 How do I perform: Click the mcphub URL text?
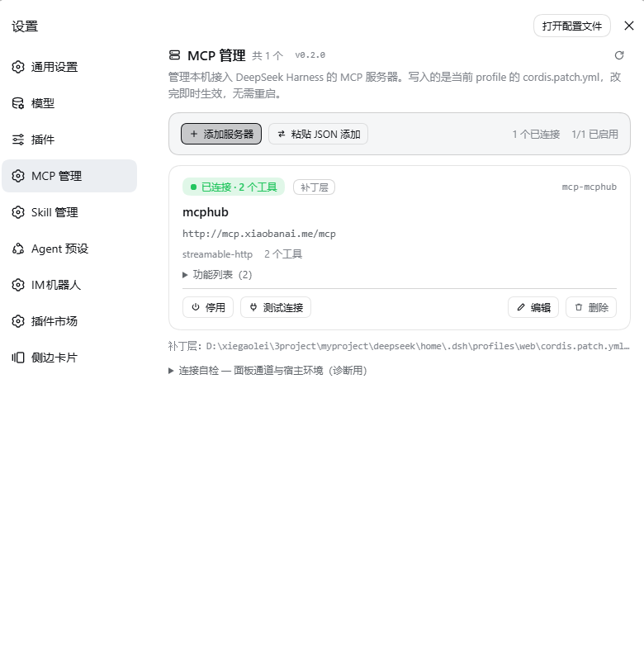(259, 234)
